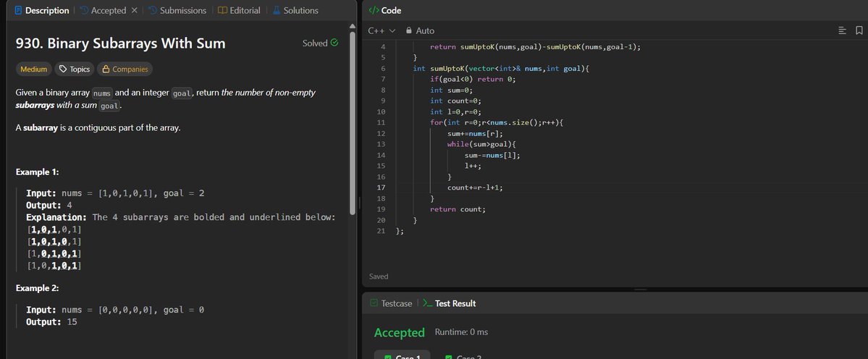Toggle the Auto lock setting
The image size is (868, 359).
[x=420, y=30]
